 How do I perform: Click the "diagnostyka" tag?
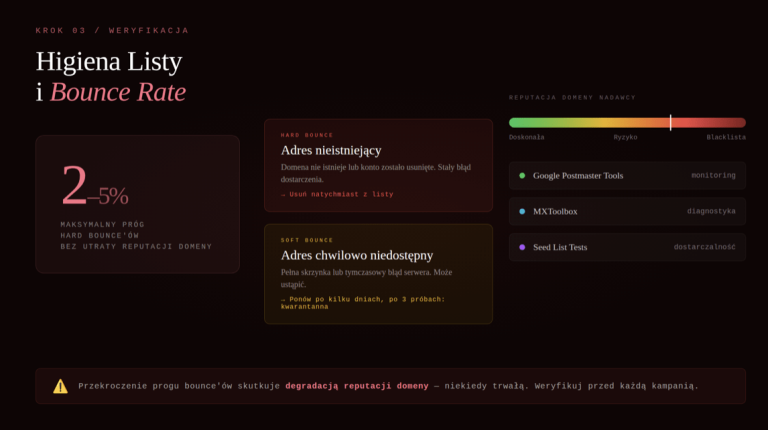click(711, 212)
